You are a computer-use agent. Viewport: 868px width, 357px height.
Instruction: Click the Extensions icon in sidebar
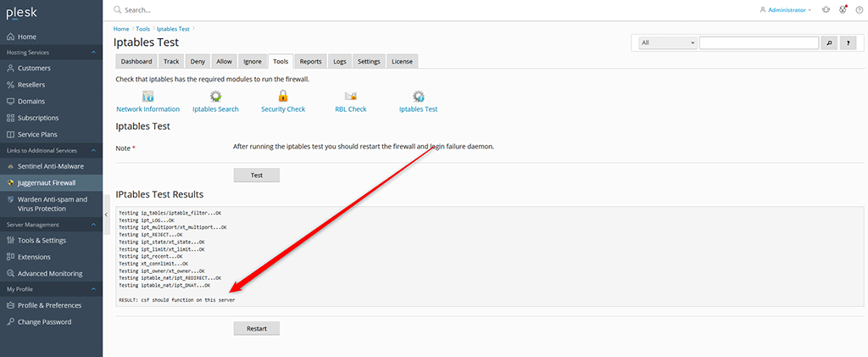[x=10, y=257]
